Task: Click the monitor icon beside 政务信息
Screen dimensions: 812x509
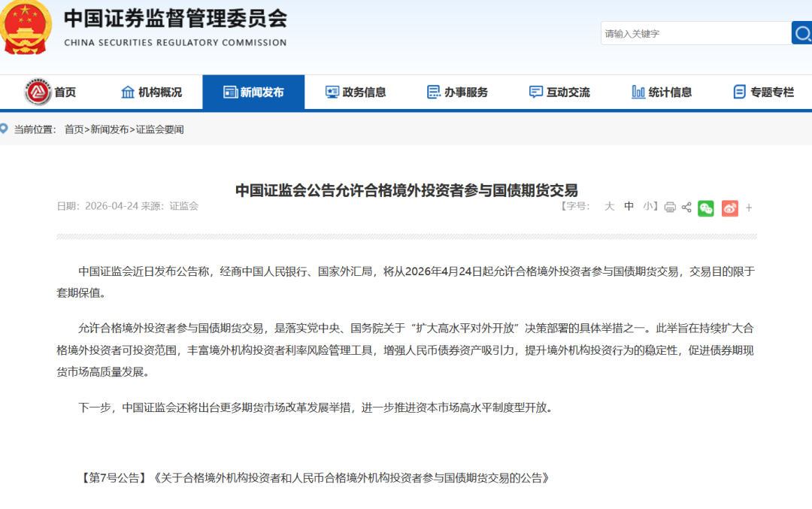Action: pyautogui.click(x=332, y=92)
